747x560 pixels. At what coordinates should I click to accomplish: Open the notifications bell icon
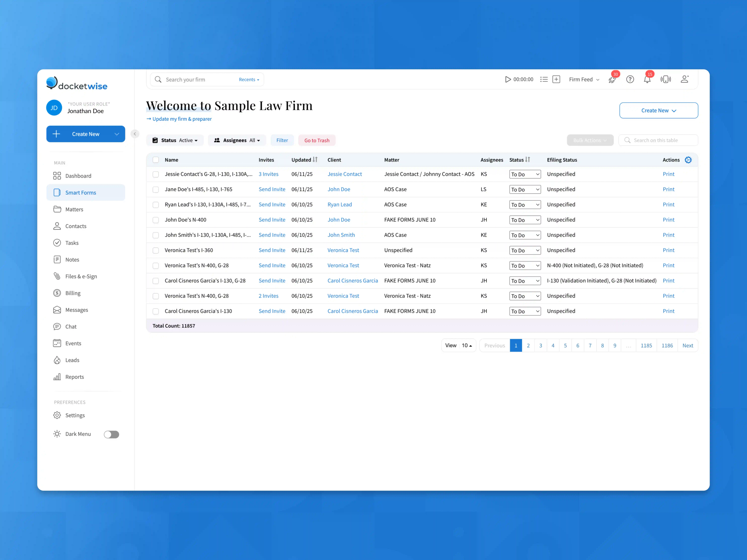pyautogui.click(x=647, y=79)
